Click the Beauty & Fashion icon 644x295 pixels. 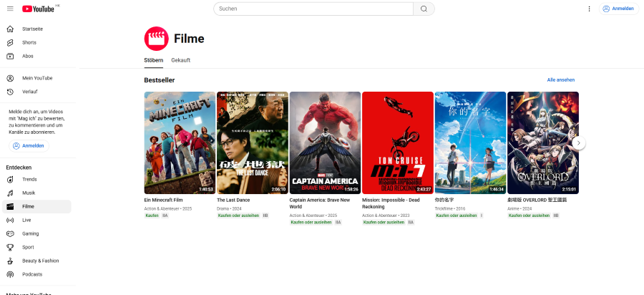point(10,261)
